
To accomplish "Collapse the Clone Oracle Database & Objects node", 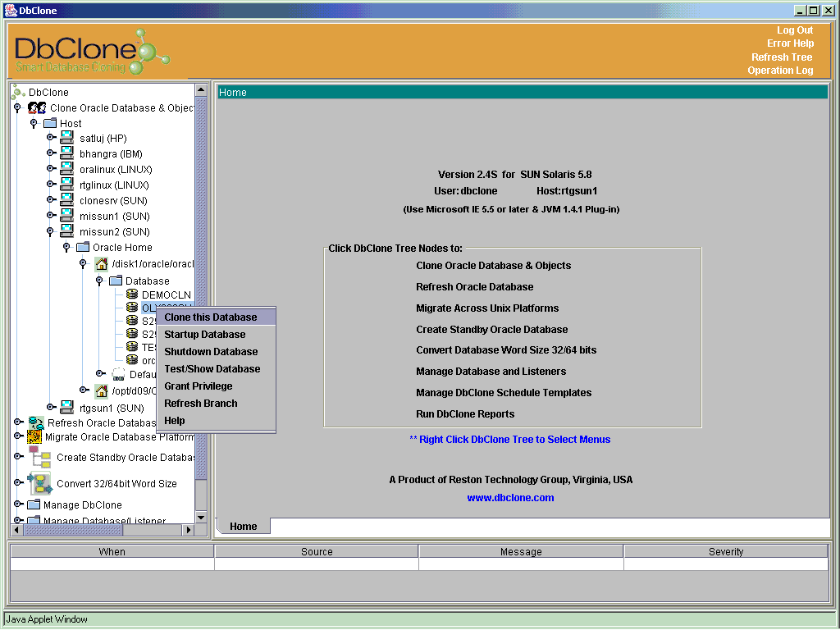I will click(18, 107).
